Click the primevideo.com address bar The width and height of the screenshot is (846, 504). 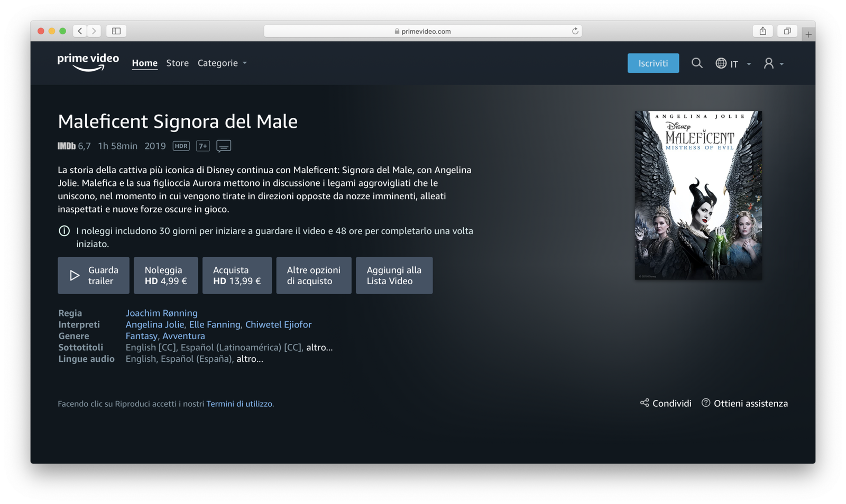(422, 31)
